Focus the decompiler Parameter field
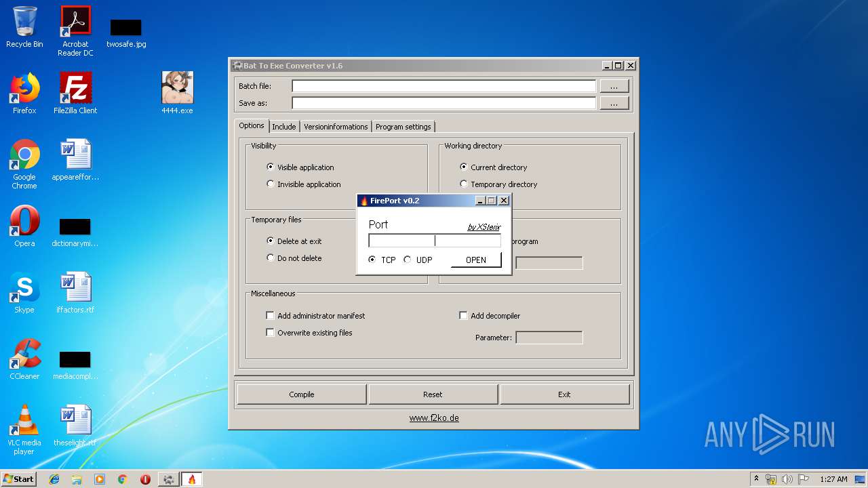Screen dimensions: 868x488 tap(549, 338)
